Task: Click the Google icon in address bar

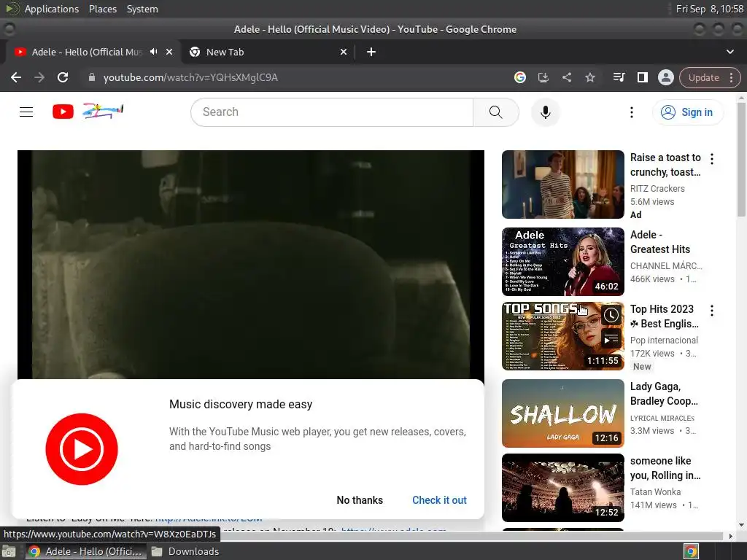Action: (519, 77)
